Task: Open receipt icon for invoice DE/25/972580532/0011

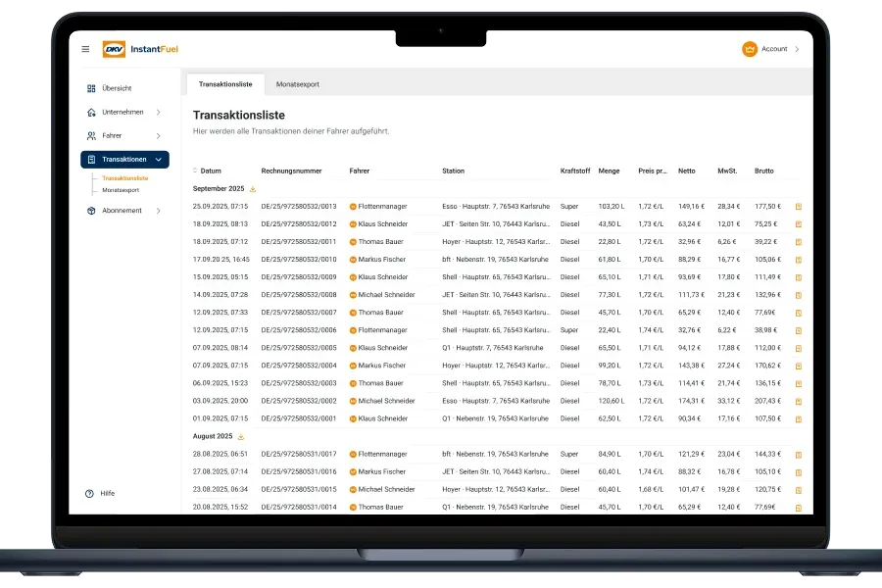Action: pyautogui.click(x=798, y=242)
